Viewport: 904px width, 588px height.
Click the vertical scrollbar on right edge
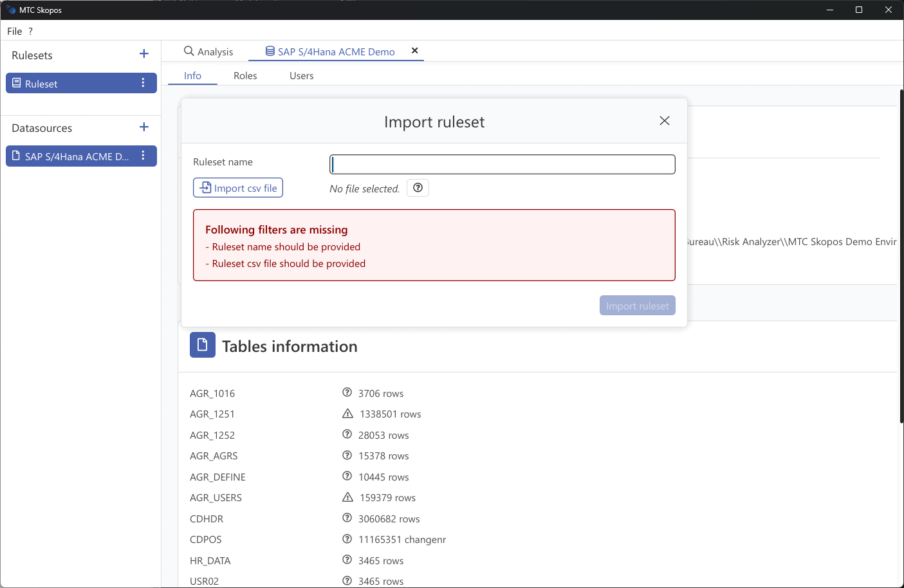[x=901, y=257]
